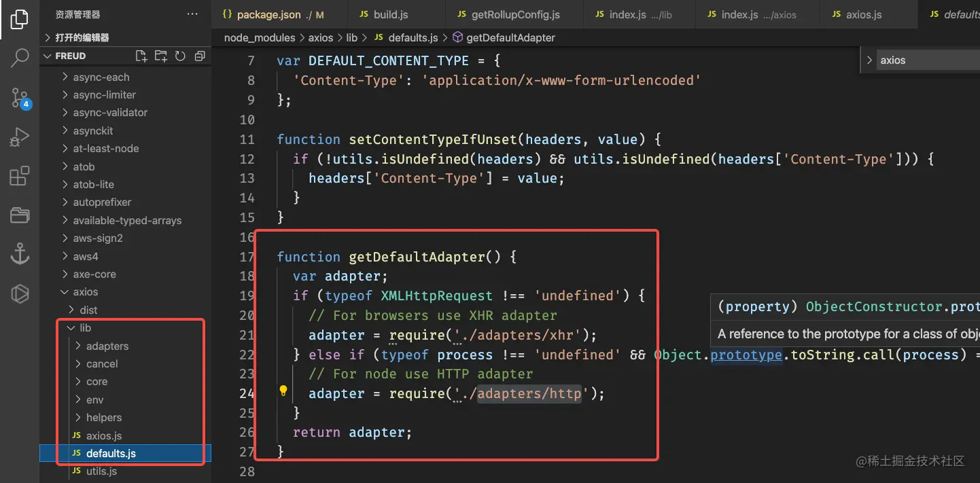
Task: Switch to the axios.js tab
Action: 869,14
